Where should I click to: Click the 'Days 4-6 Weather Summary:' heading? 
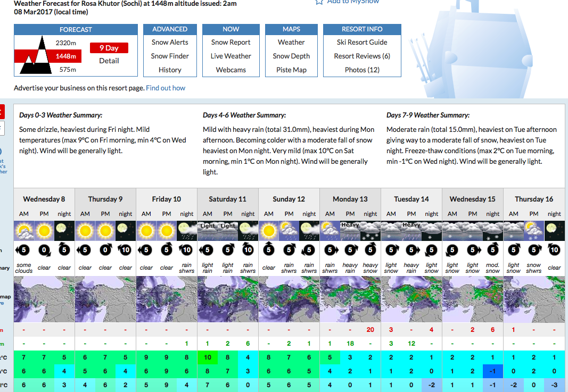coord(244,115)
